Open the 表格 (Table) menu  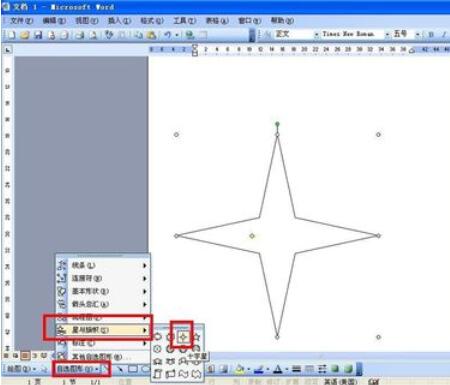(x=217, y=21)
